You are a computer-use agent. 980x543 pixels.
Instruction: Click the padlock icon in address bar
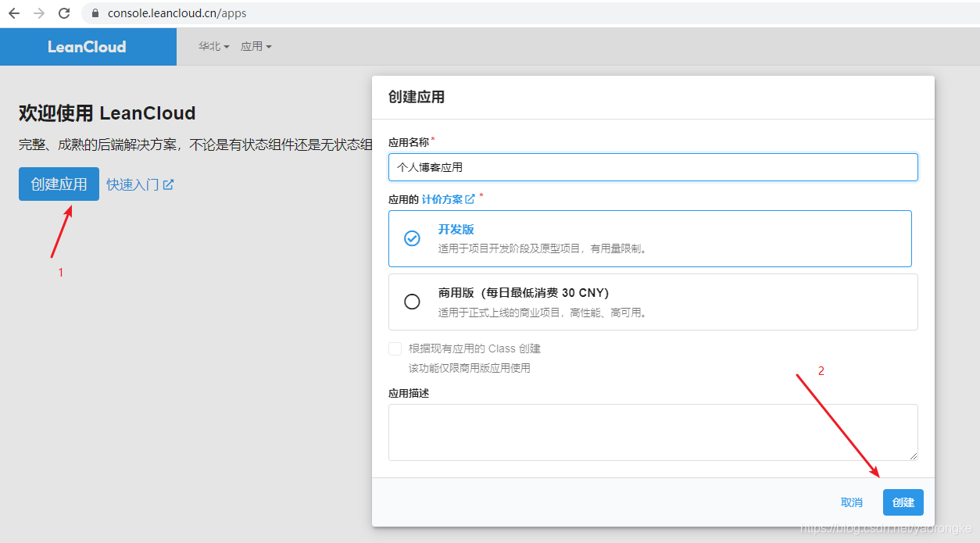(95, 13)
